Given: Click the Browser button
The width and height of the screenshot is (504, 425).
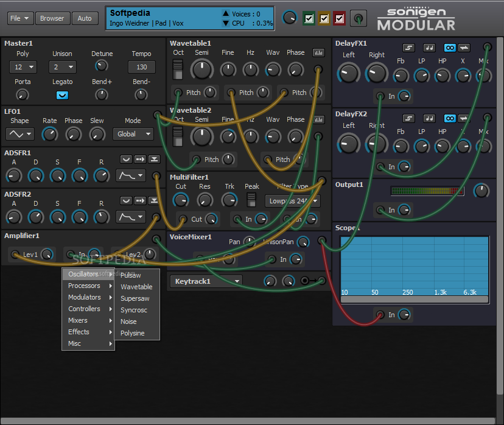Looking at the screenshot, I should pyautogui.click(x=52, y=18).
